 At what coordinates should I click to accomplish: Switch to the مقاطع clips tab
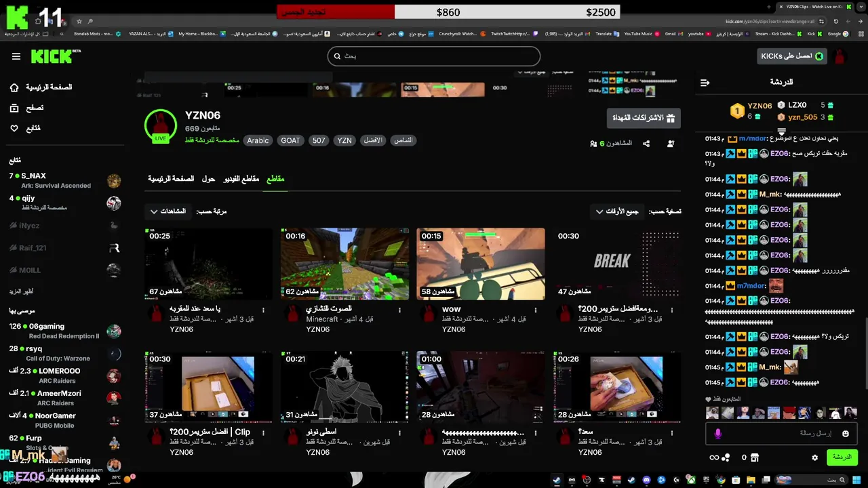click(x=275, y=179)
